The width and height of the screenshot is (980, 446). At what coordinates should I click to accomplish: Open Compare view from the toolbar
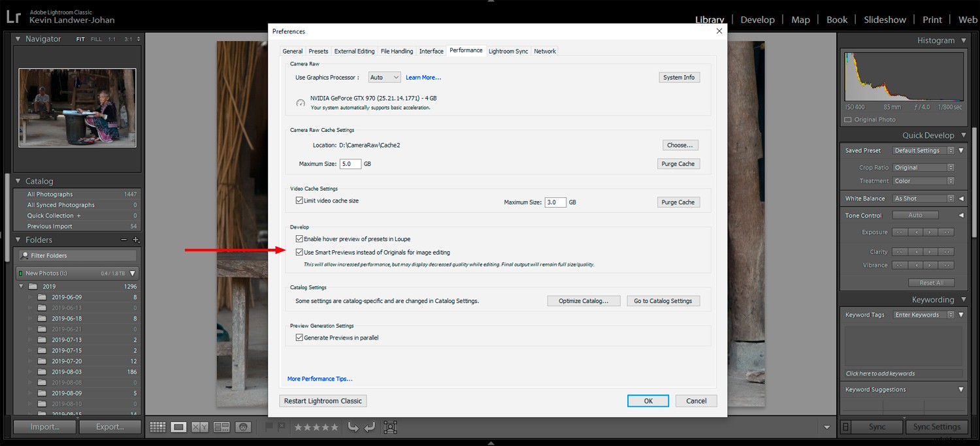199,426
